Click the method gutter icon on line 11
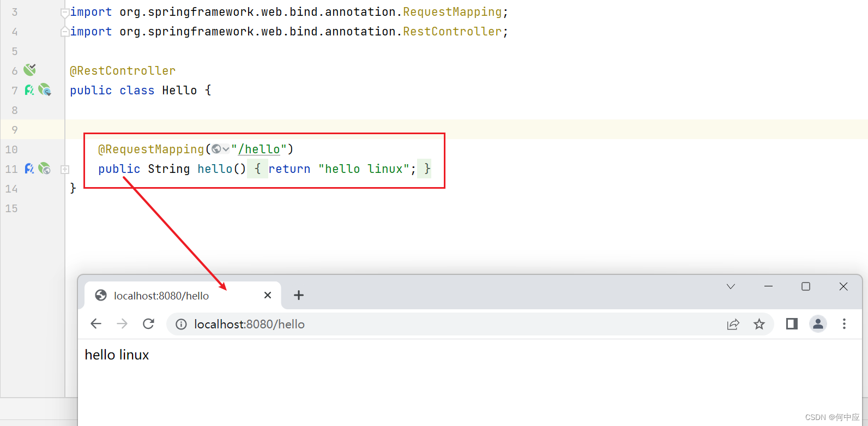This screenshot has width=868, height=426. [29, 169]
